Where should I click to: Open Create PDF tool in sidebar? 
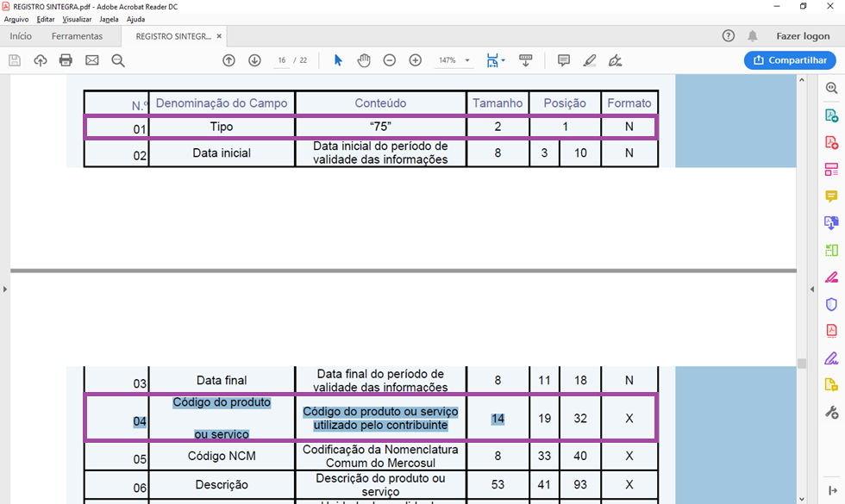click(x=831, y=143)
